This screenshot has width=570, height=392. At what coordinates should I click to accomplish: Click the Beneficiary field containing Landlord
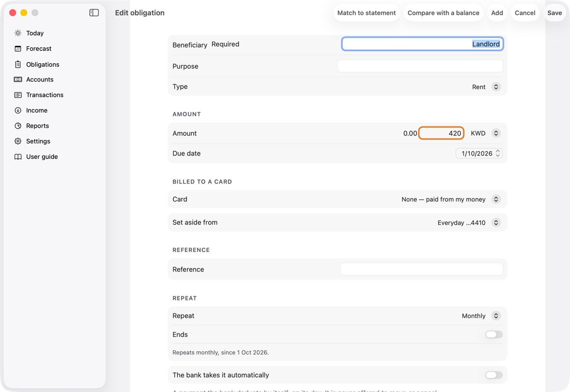[422, 44]
